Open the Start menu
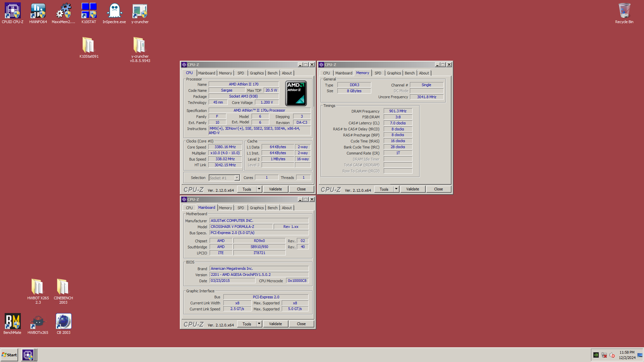 [x=9, y=355]
